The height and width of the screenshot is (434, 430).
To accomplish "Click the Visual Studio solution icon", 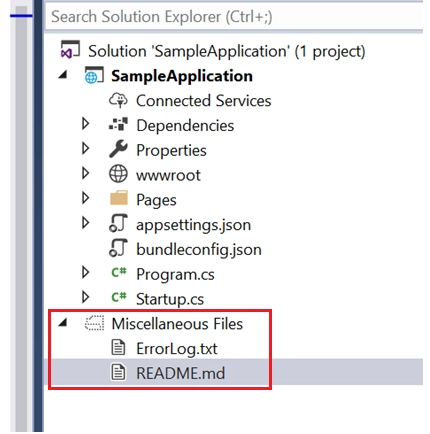I will [x=70, y=50].
